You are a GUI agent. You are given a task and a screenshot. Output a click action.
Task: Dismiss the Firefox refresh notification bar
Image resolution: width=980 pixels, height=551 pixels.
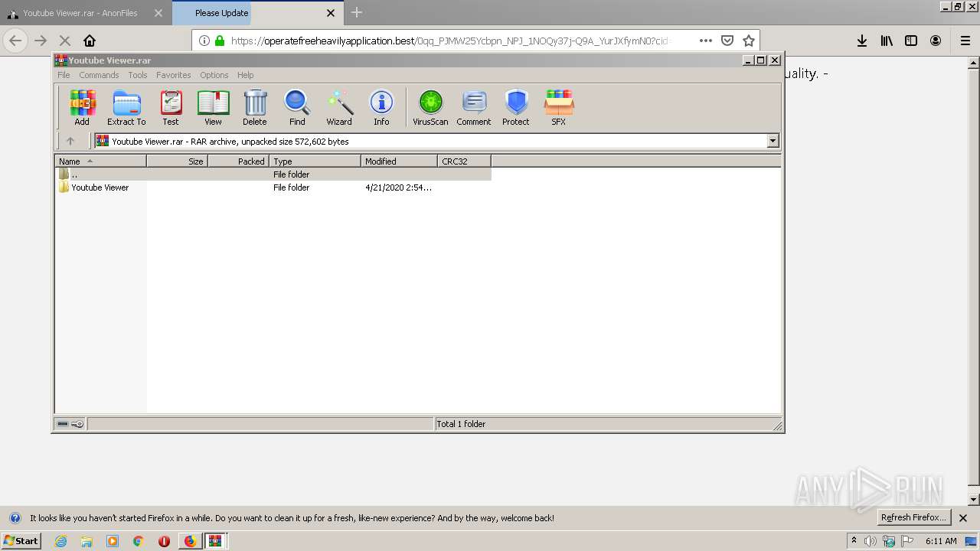click(963, 518)
